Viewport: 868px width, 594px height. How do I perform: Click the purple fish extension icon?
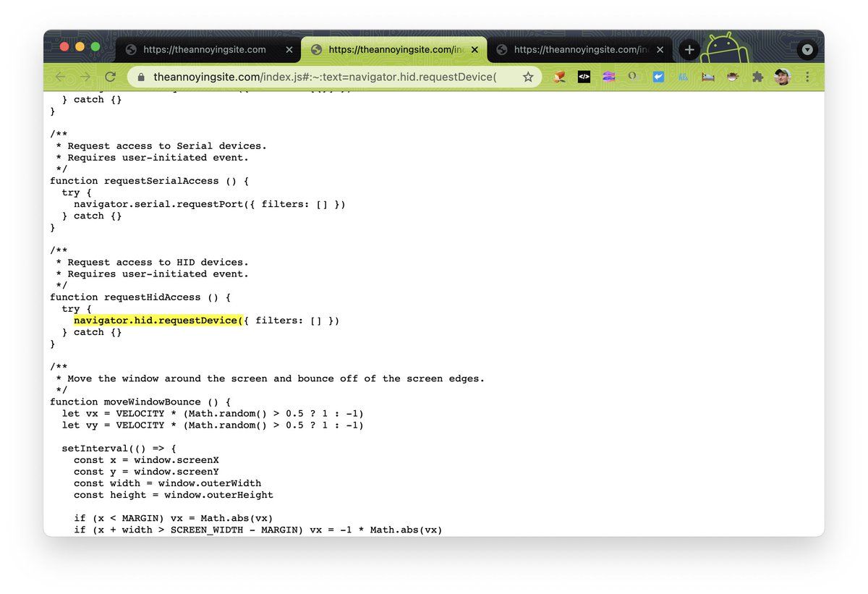608,76
